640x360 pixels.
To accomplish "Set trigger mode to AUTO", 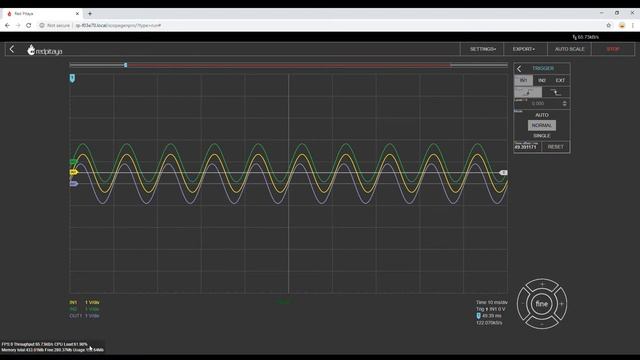I will 542,115.
